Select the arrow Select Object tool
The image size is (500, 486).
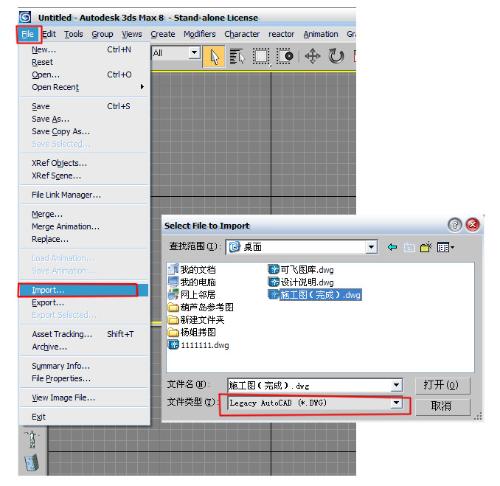[214, 57]
